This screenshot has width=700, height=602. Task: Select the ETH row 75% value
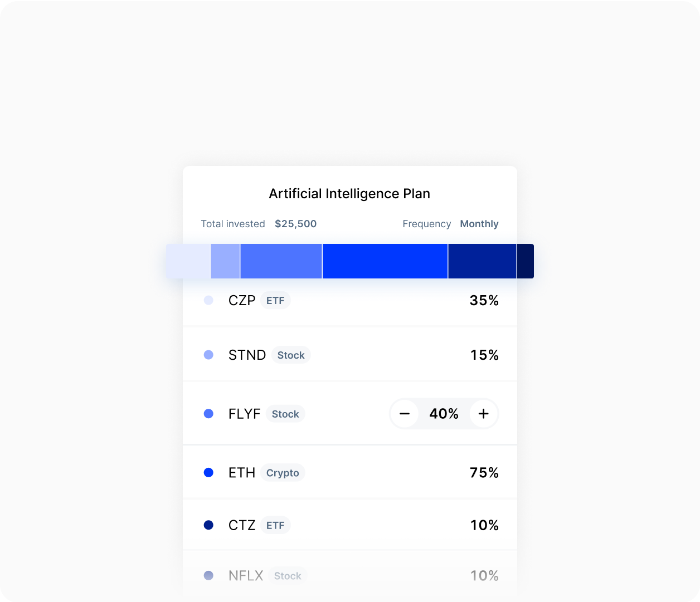point(484,472)
